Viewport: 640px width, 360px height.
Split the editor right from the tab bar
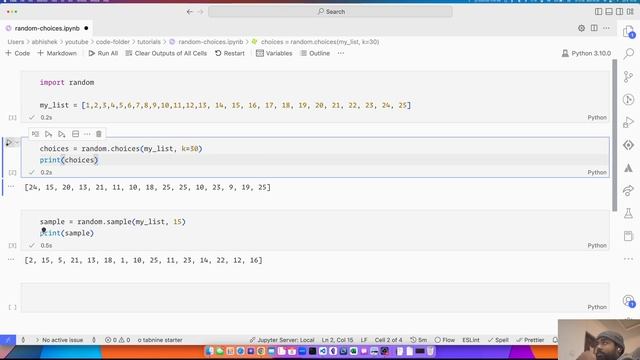(x=594, y=28)
